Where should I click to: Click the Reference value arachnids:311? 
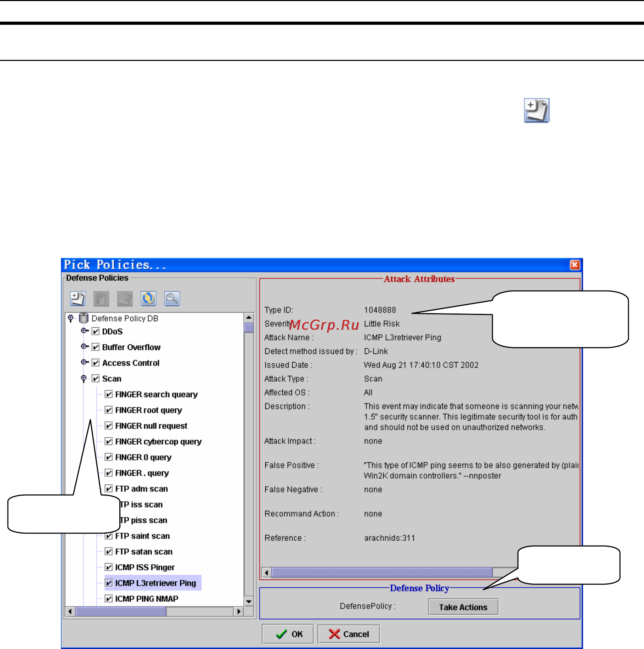390,538
